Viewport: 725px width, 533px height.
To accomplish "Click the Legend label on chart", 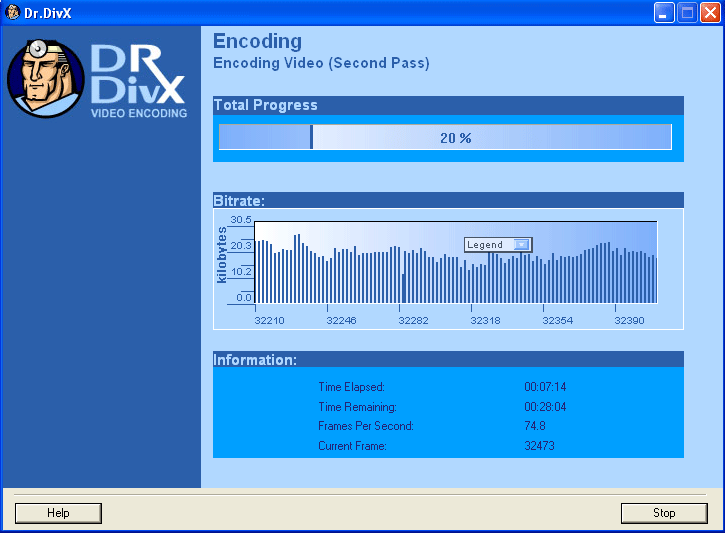I will (x=486, y=245).
